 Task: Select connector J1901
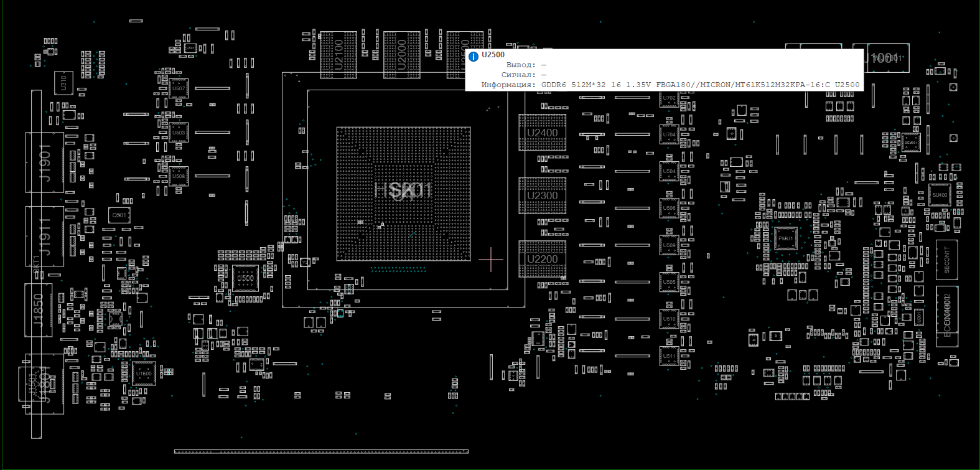coord(45,162)
